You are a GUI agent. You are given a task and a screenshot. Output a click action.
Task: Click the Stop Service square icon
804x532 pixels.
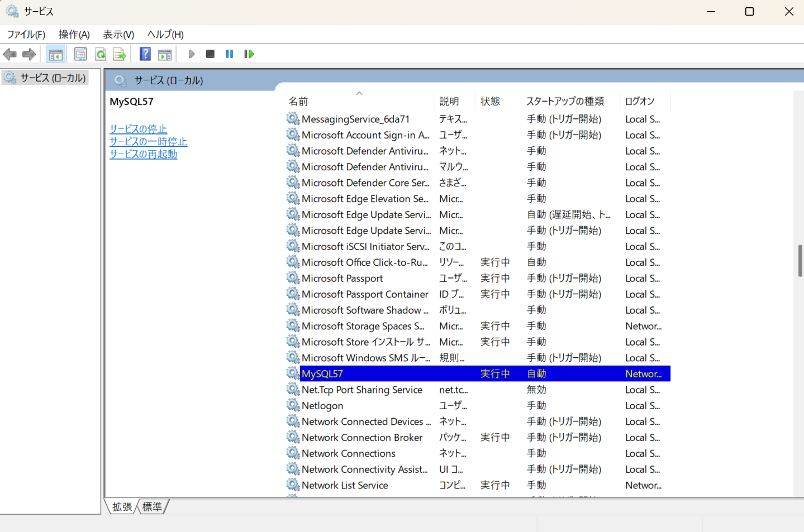pos(210,54)
